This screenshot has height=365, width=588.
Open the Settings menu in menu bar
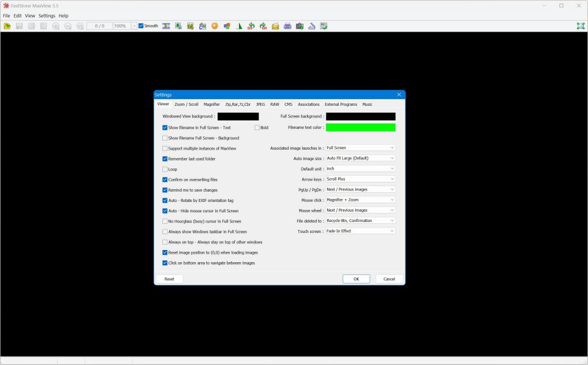[47, 16]
